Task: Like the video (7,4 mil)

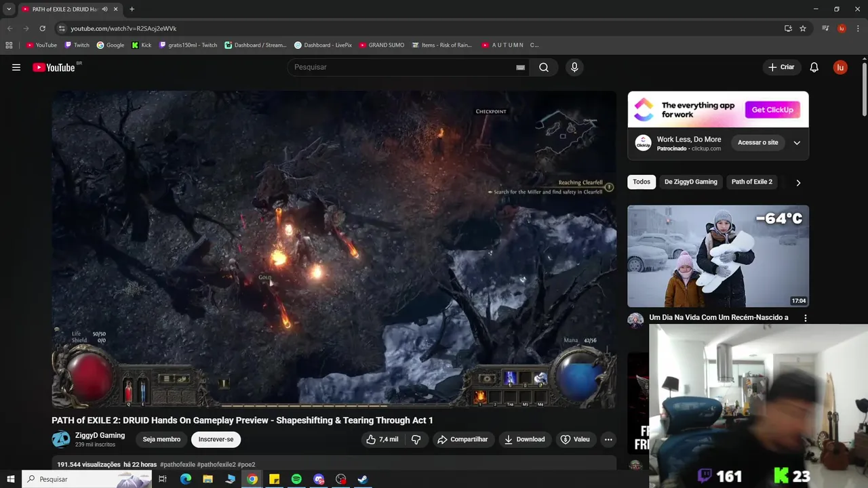Action: click(x=382, y=439)
